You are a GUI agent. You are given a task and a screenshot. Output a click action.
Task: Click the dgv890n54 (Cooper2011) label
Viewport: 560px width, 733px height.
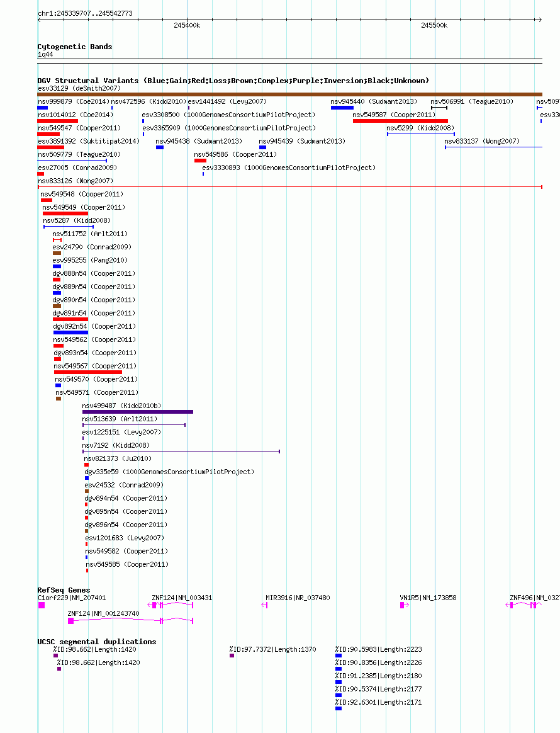(94, 300)
